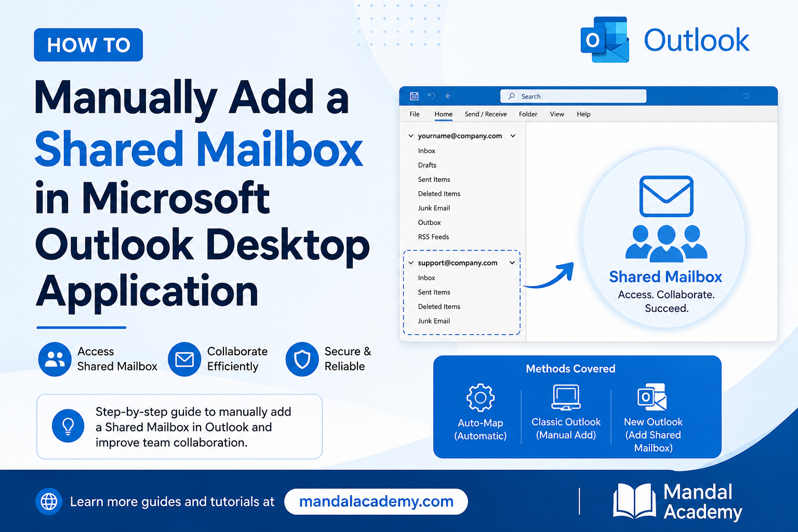Click the Auto-Map gear icon
This screenshot has height=532, width=798.
point(481,398)
